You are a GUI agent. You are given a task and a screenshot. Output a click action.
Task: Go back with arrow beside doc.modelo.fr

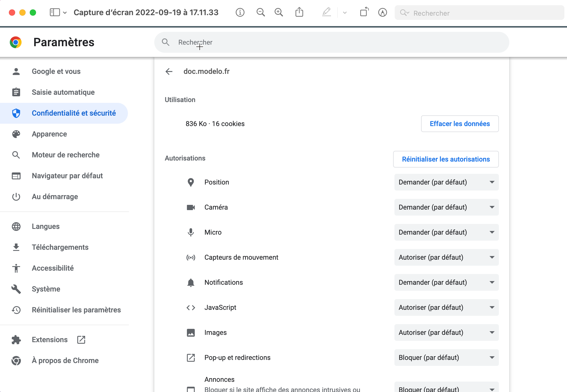(169, 72)
